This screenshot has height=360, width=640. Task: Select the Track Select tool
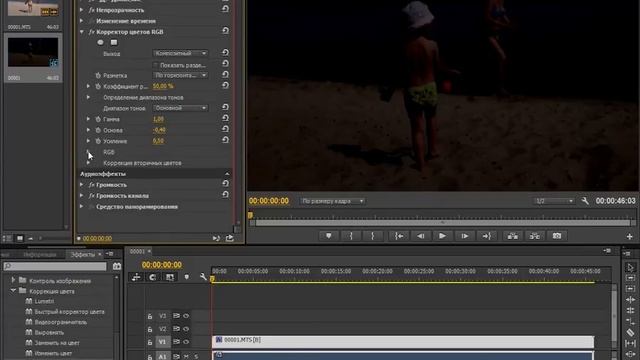pos(630,278)
